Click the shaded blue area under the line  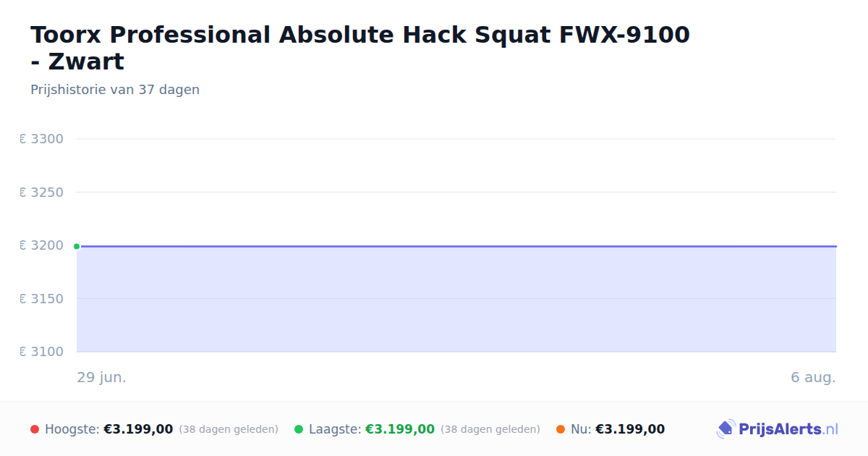click(457, 300)
